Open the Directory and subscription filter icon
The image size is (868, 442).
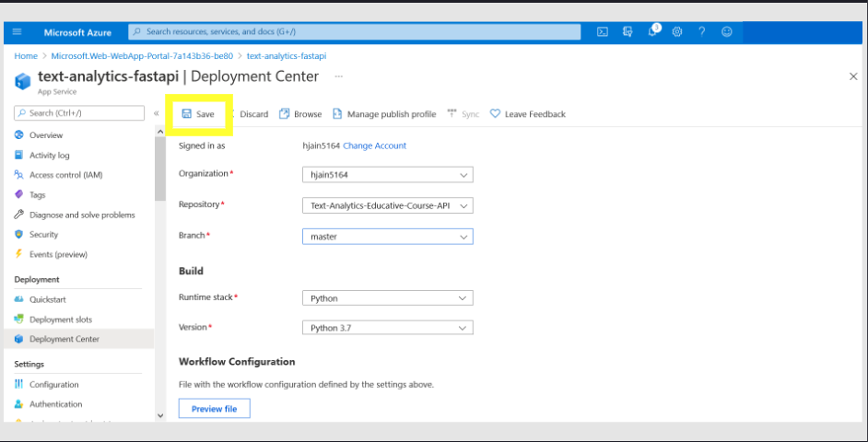pos(628,32)
